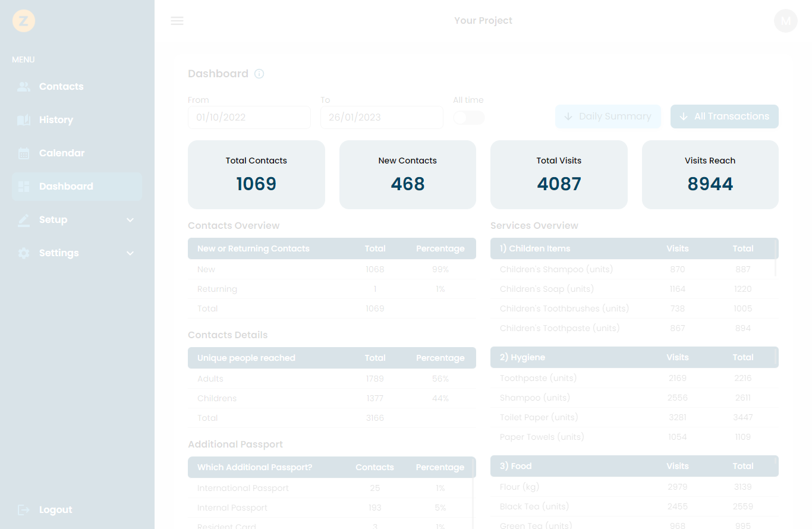Click the info icon beside Dashboard heading
The image size is (812, 529).
[259, 74]
